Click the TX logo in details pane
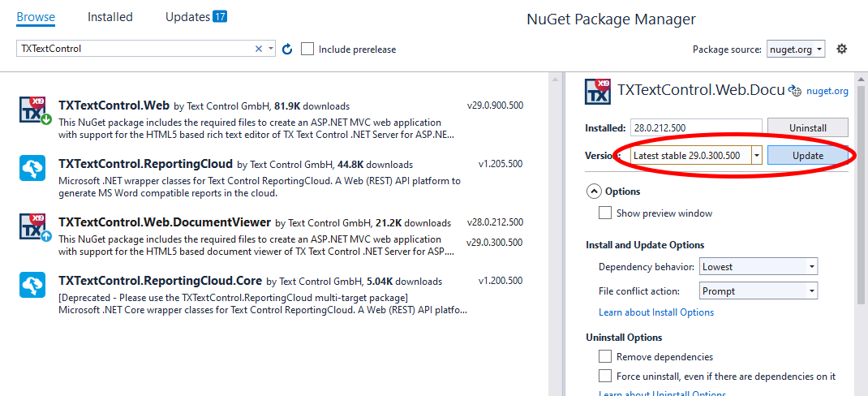 click(x=598, y=92)
